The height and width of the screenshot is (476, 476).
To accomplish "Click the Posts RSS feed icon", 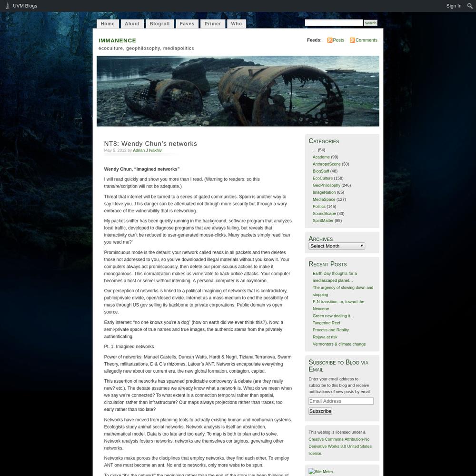I will point(329,40).
